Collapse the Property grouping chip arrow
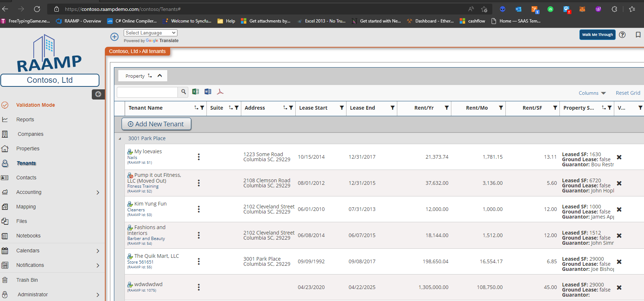644x301 pixels. tap(160, 76)
